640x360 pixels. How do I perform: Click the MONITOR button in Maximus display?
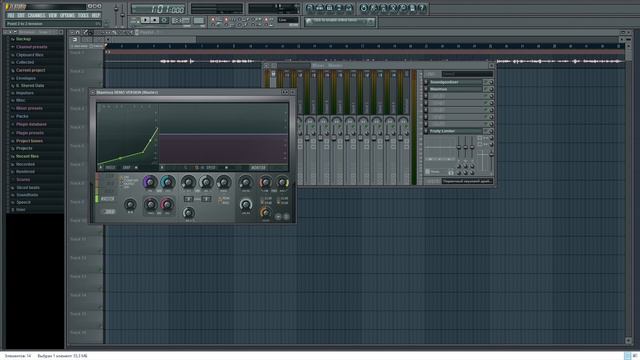(x=258, y=168)
